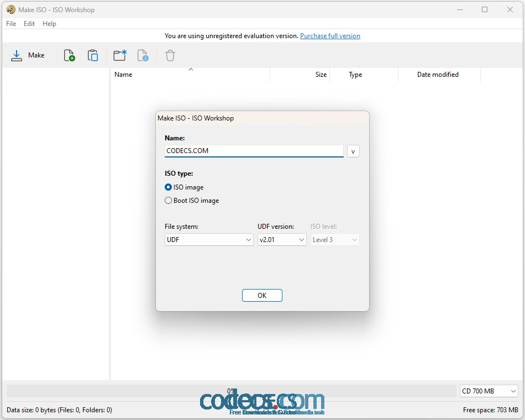Open the File menu

[11, 24]
